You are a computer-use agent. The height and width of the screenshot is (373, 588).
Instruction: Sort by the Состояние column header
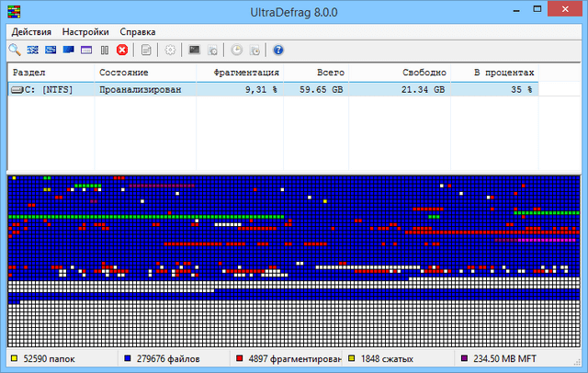(x=145, y=73)
